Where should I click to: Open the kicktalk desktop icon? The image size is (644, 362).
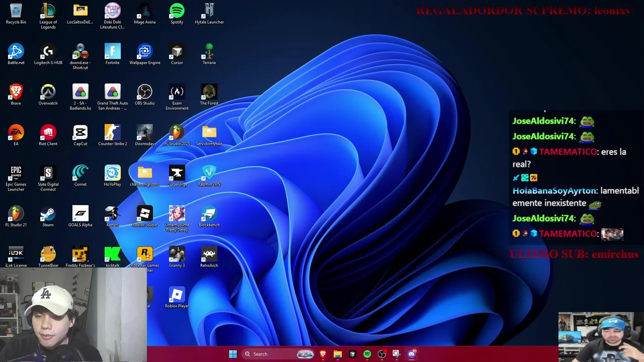(113, 257)
